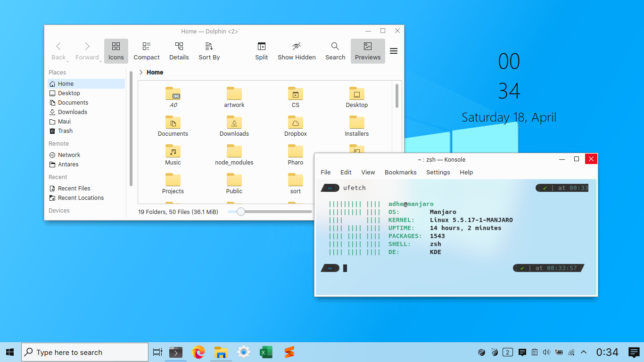Open Search in Dolphin toolbar
The height and width of the screenshot is (362, 644).
tap(335, 51)
